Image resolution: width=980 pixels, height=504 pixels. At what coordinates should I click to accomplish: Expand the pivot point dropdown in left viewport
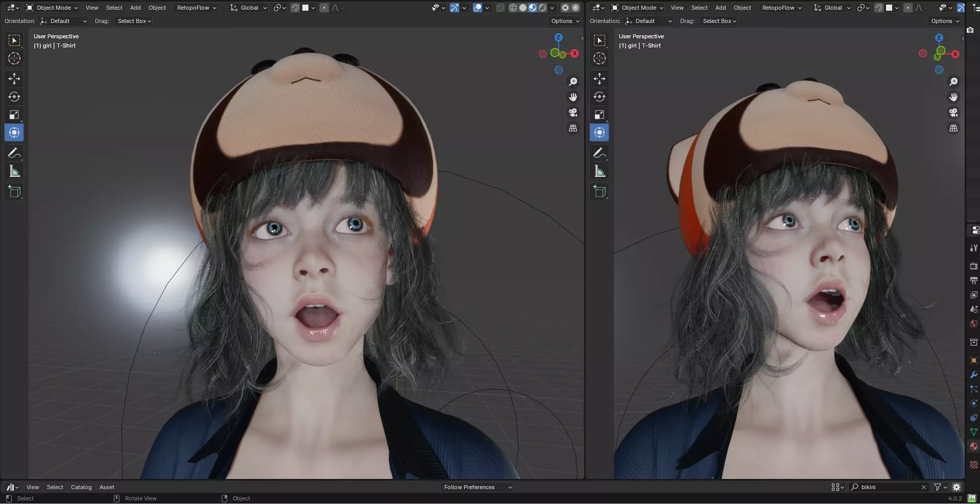coord(279,8)
